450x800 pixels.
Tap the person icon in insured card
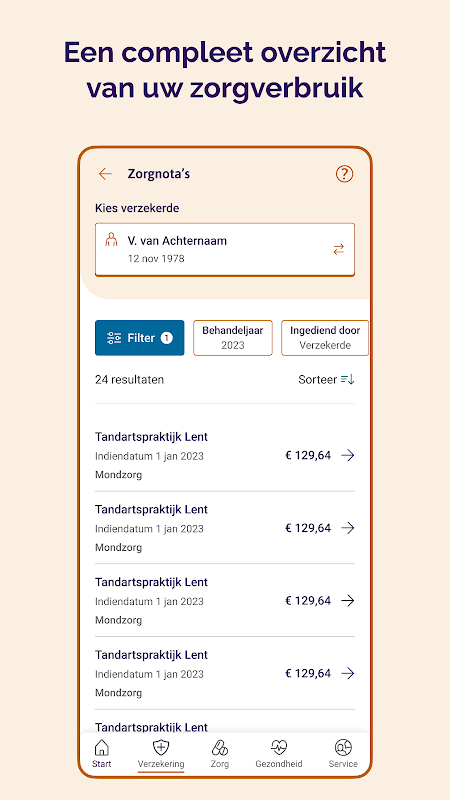click(111, 240)
